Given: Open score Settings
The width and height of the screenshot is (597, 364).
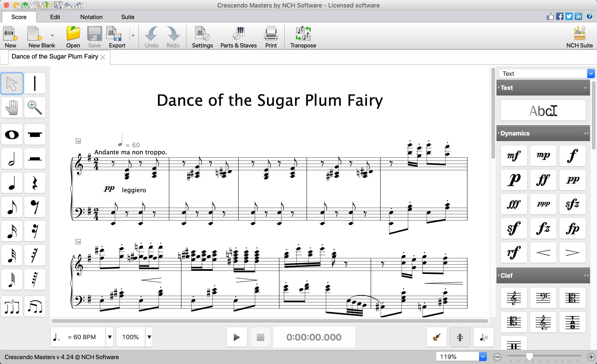Looking at the screenshot, I should point(202,37).
